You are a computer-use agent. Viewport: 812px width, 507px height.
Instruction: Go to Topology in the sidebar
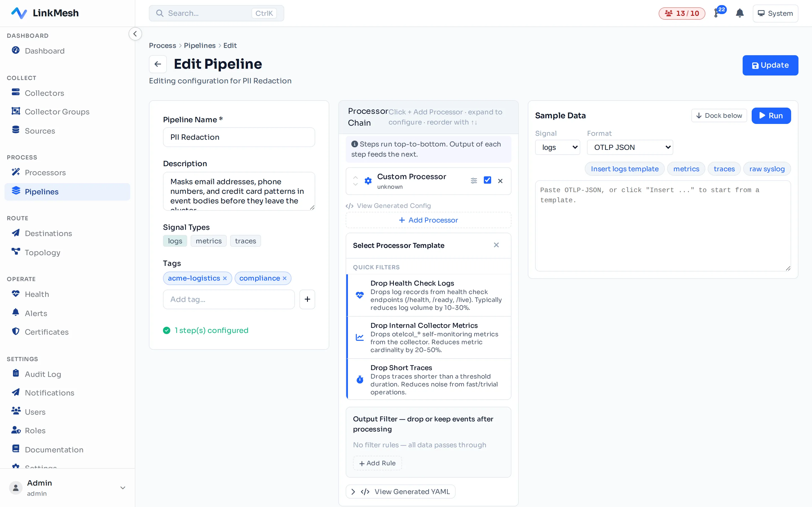click(x=42, y=252)
